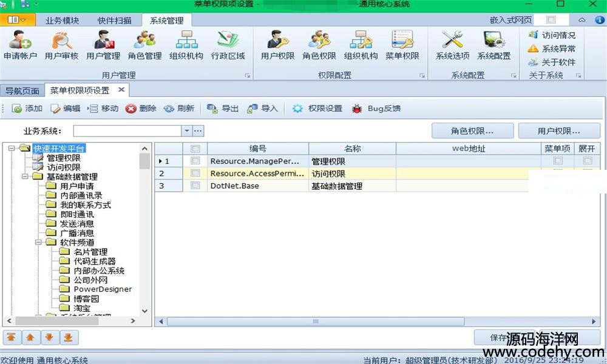The height and width of the screenshot is (364, 607).
Task: Open 角色管理 role management icon
Action: click(x=145, y=45)
